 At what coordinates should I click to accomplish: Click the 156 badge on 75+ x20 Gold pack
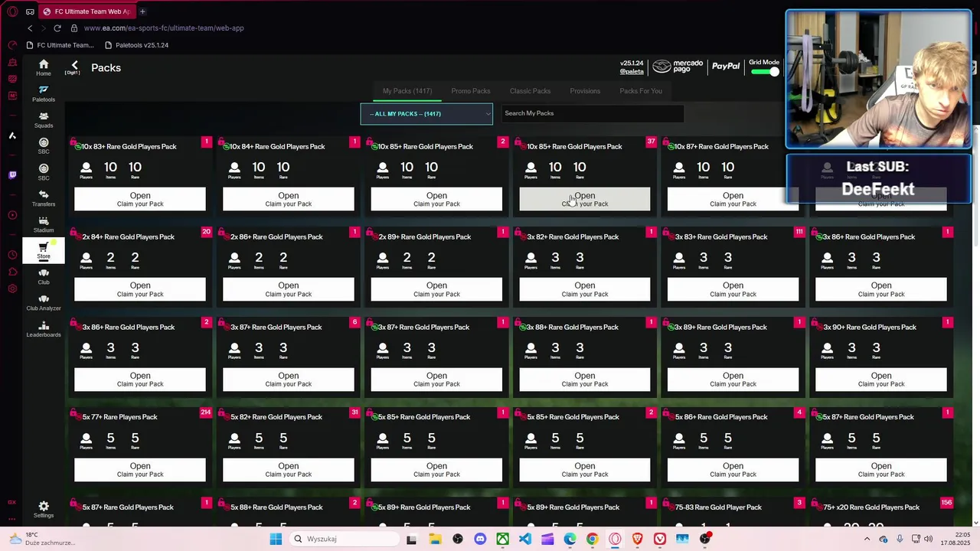[947, 503]
